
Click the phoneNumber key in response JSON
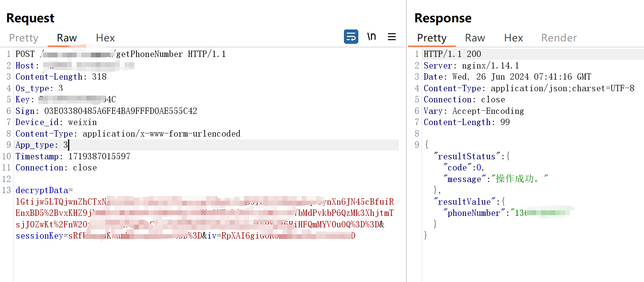tap(474, 213)
